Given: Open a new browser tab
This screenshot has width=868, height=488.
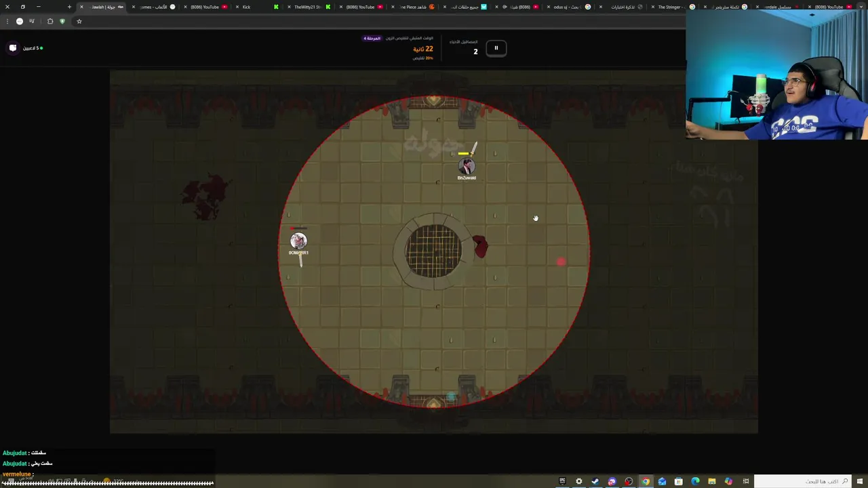Looking at the screenshot, I should pos(69,7).
